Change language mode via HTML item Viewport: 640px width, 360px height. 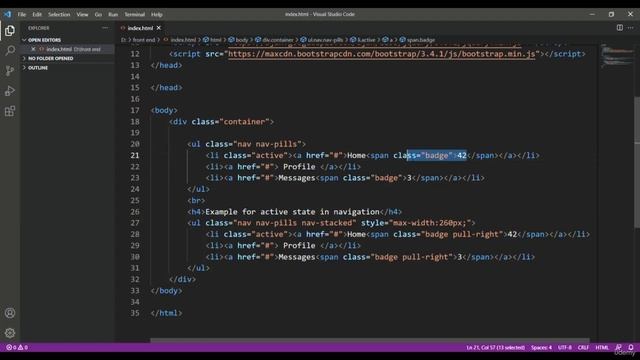point(602,347)
